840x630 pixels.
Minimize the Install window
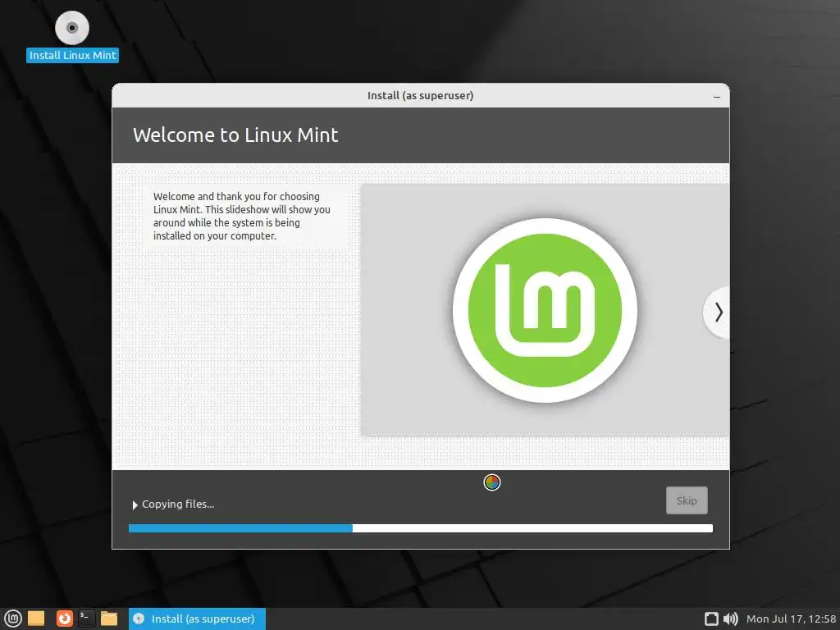[717, 97]
